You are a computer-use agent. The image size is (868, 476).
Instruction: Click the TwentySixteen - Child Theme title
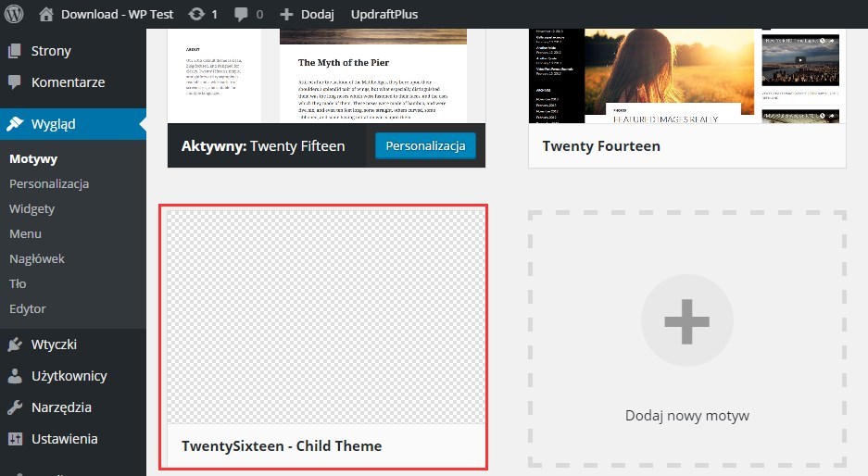tap(282, 446)
